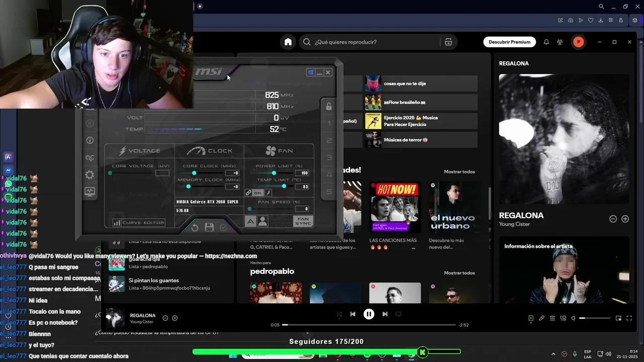The width and height of the screenshot is (644, 362).
Task: Click the Descubrir Premium button
Action: tap(509, 42)
